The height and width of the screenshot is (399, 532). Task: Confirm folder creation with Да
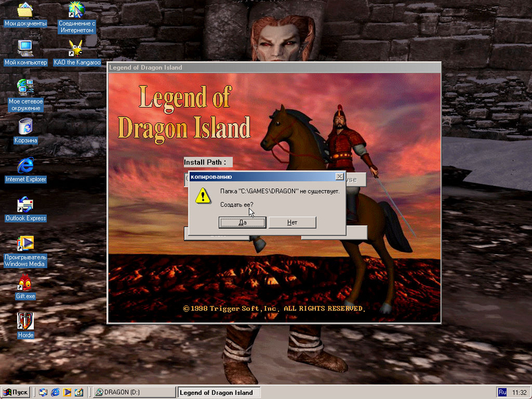(x=242, y=223)
